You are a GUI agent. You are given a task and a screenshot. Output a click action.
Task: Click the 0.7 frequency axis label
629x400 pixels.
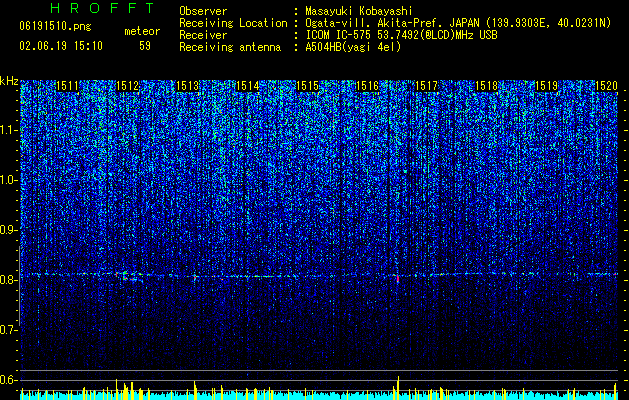(x=9, y=330)
